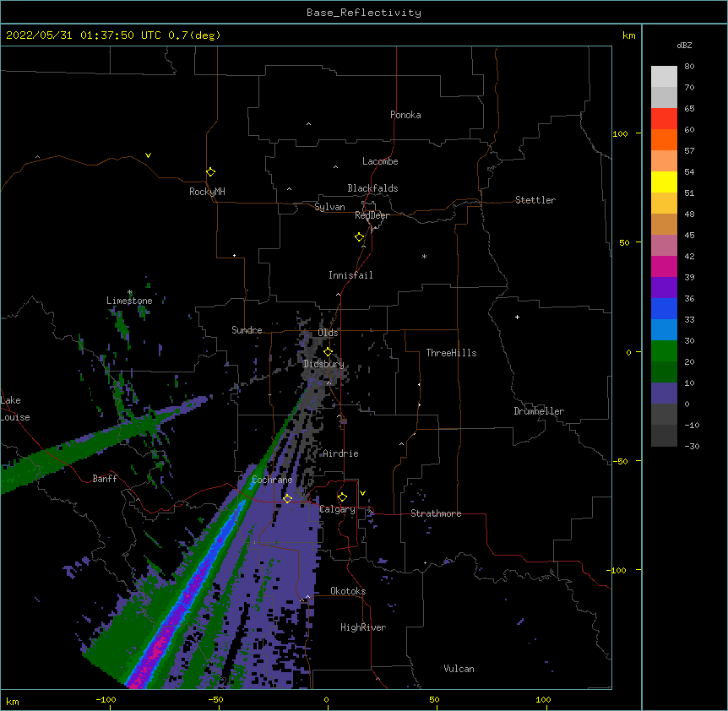
Task: Click the dark green legend swatch below 20
Action: (664, 372)
